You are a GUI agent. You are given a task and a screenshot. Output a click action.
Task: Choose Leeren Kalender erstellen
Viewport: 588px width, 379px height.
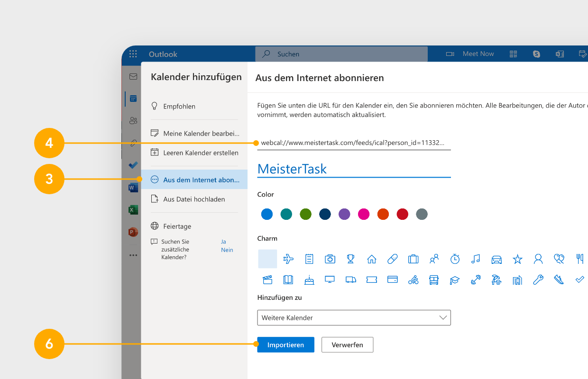click(194, 153)
